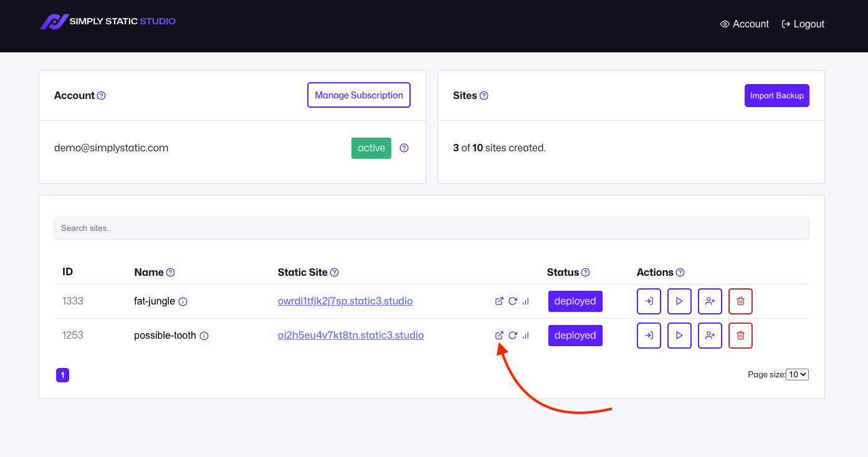Click play action button for fat-jungle

pos(679,301)
